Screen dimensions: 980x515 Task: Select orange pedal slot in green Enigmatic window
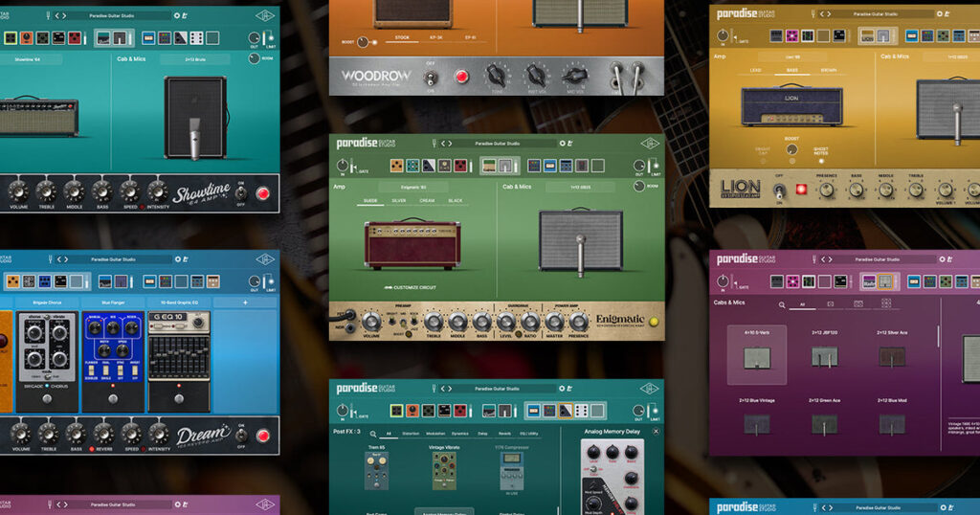click(396, 165)
